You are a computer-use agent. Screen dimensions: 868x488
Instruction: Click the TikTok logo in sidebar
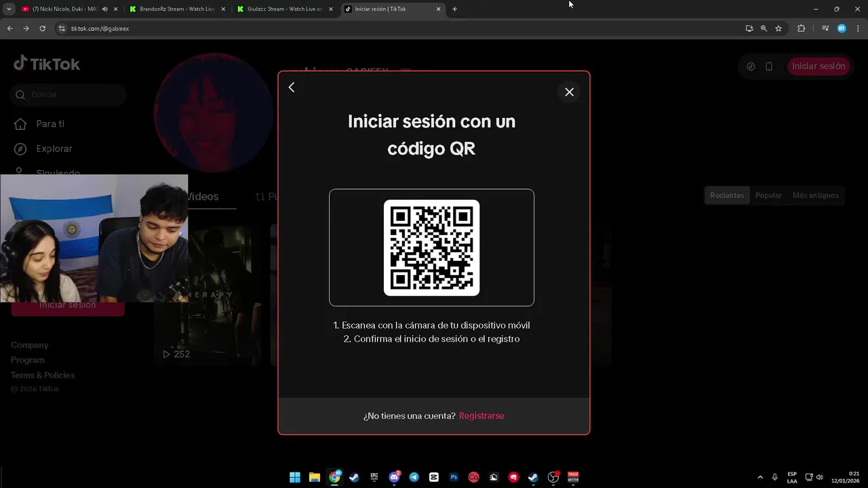(x=47, y=64)
